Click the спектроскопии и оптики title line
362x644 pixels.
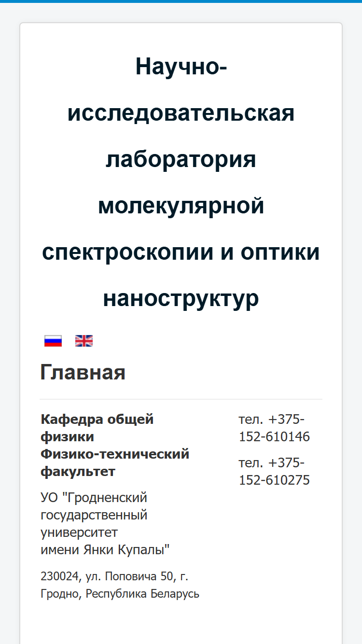click(x=181, y=252)
